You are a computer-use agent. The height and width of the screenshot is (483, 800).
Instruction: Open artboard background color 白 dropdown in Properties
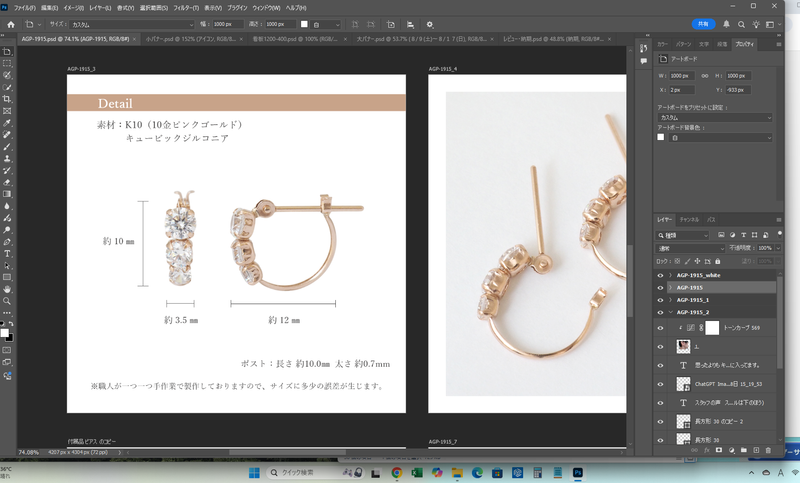click(x=720, y=138)
